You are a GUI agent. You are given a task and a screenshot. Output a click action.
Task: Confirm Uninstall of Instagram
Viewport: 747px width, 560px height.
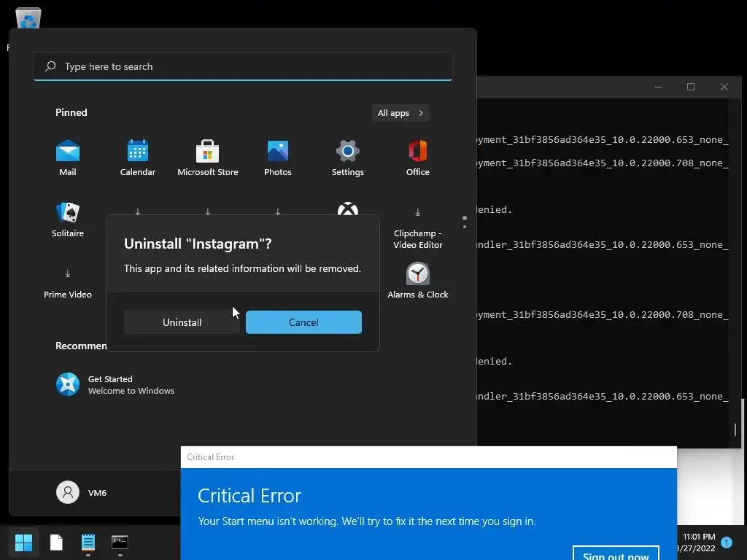tap(182, 322)
